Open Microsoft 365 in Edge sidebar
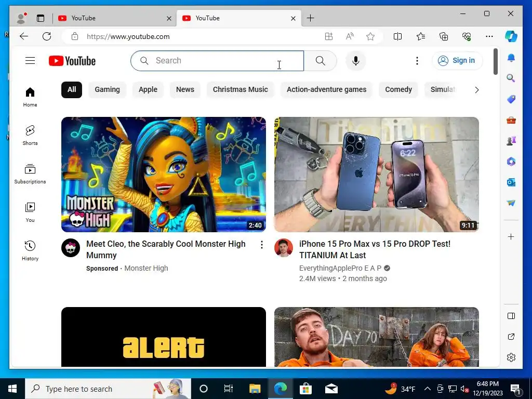This screenshot has height=399, width=532. click(x=511, y=162)
